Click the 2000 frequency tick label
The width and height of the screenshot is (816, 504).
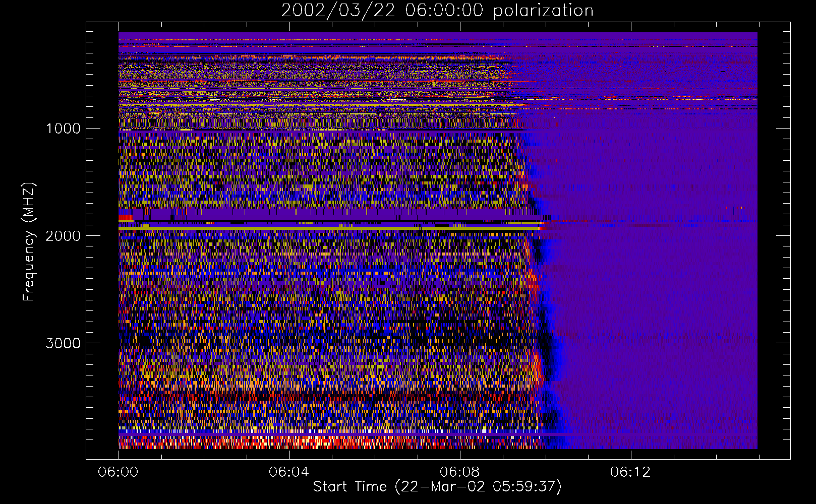point(63,236)
